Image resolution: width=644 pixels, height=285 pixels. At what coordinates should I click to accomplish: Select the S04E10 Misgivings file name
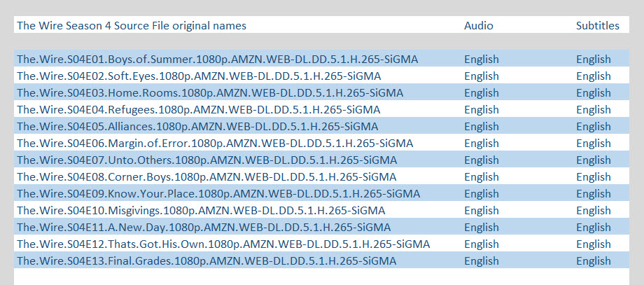point(201,211)
